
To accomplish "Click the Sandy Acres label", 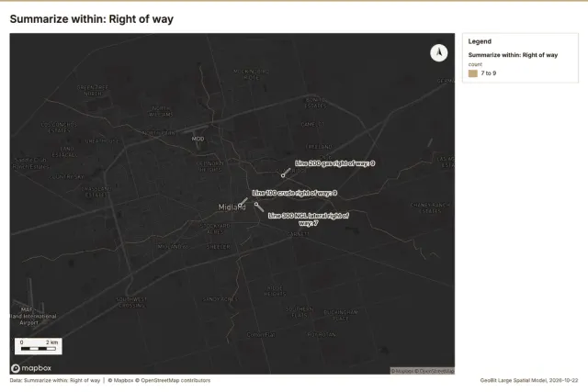I will click(x=220, y=299).
